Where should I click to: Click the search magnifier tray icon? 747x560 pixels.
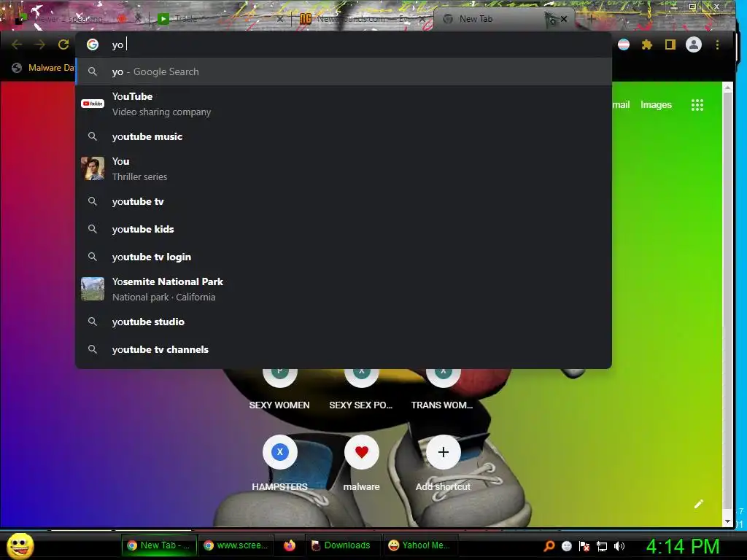[x=549, y=546]
